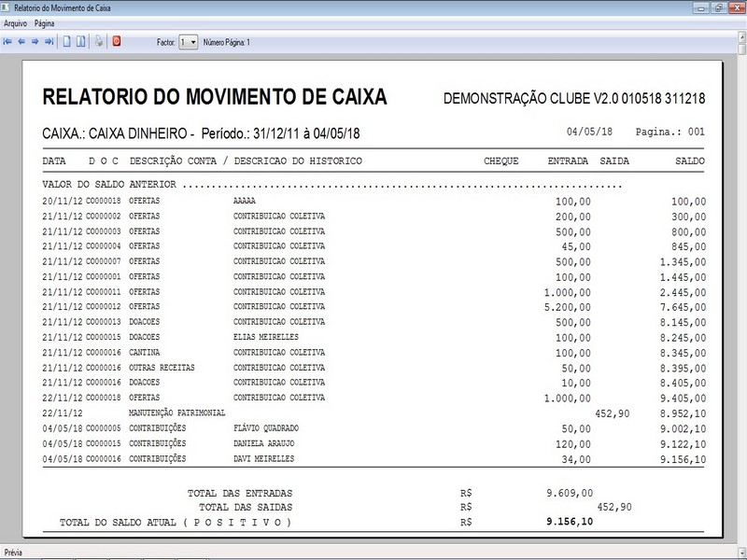
Task: Click the CAIXA DINHEIRO period line
Action: (201, 133)
